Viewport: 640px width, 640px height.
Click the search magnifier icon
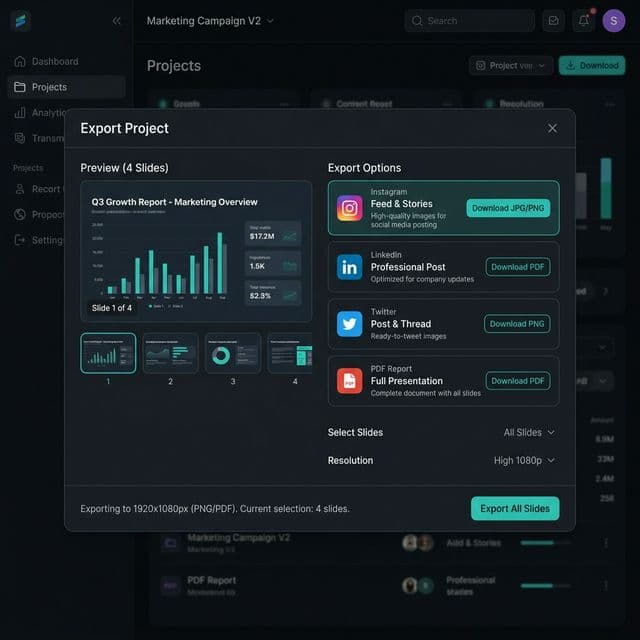tap(417, 21)
